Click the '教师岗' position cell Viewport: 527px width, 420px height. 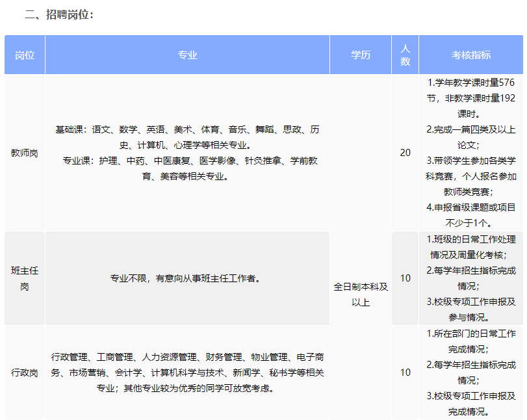coord(25,153)
